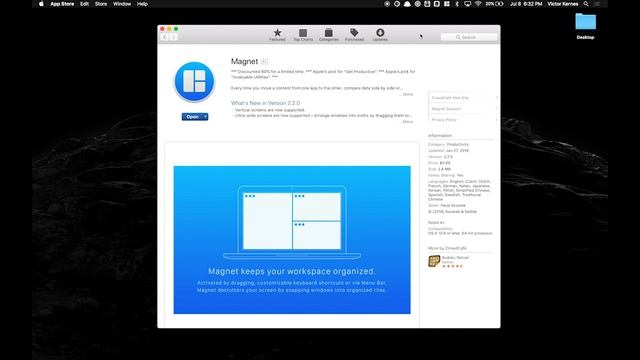Click the Magnet app title

click(244, 61)
